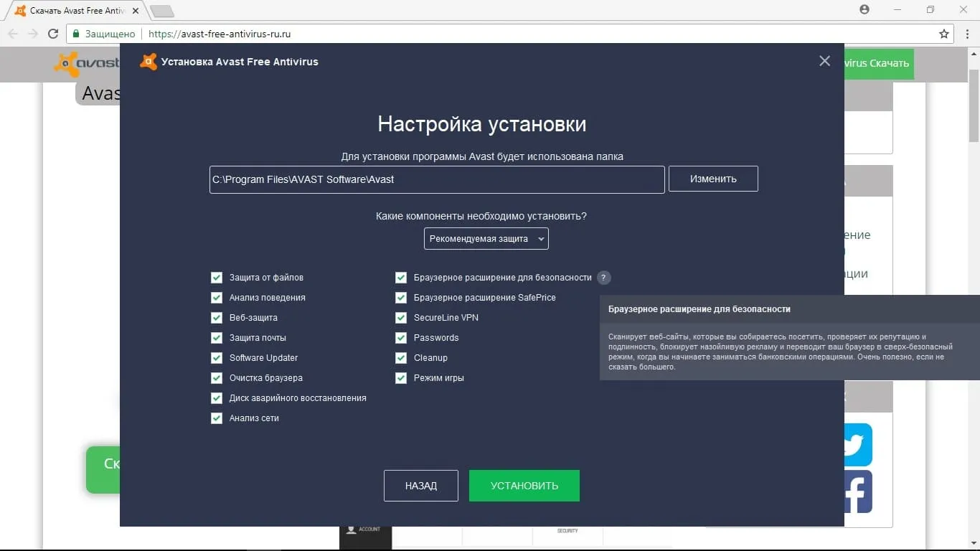Click the installation folder path field

[436, 179]
